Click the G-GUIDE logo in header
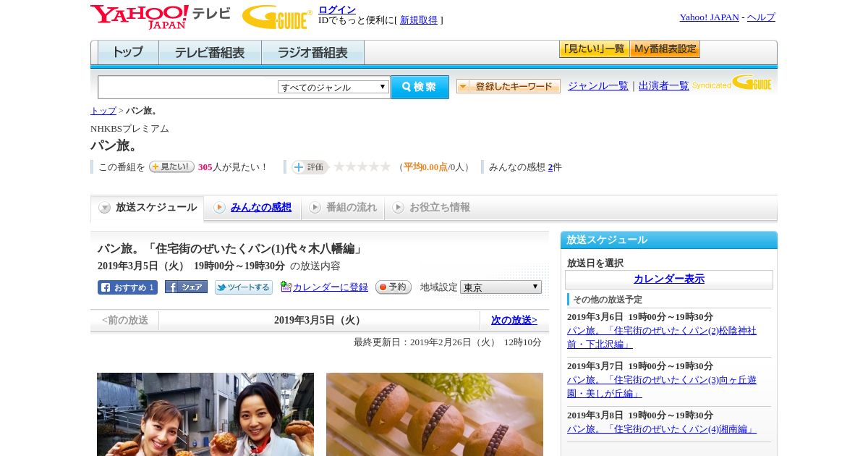 tap(277, 17)
